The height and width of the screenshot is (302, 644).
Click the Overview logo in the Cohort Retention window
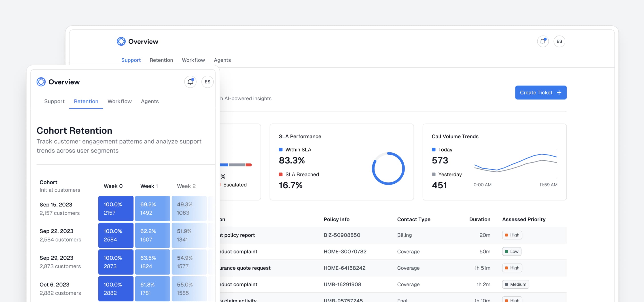(41, 81)
